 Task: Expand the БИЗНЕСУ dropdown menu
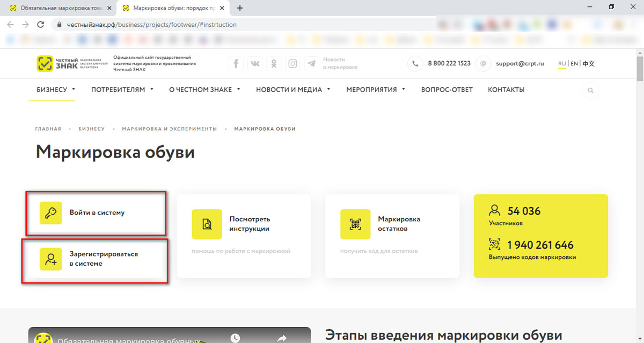56,90
